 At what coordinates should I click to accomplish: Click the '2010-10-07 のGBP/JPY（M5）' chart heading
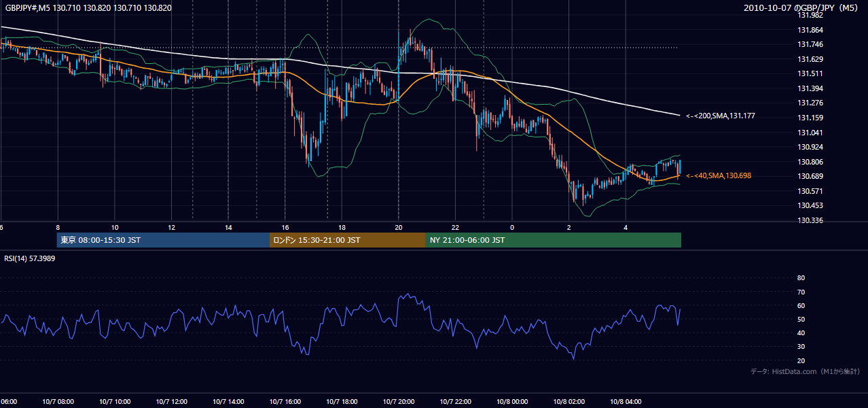(802, 8)
